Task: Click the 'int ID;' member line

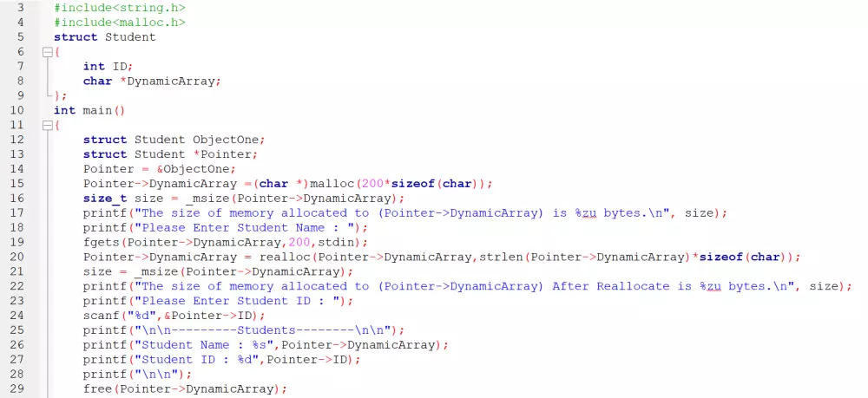Action: [x=108, y=66]
